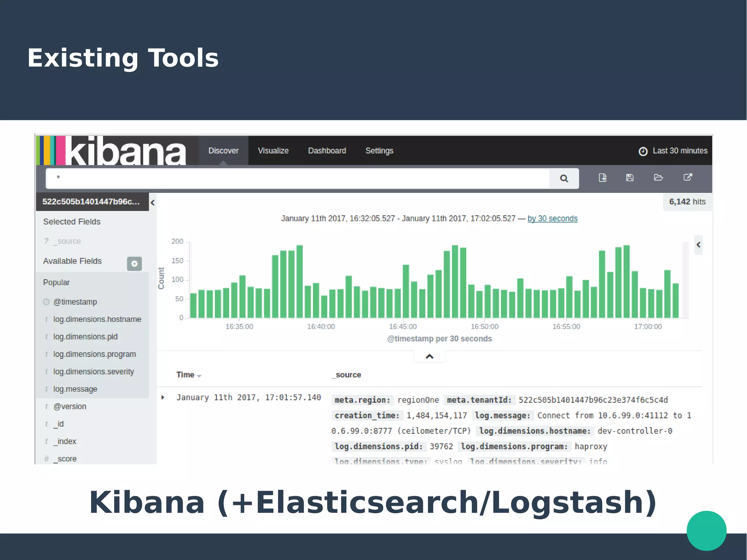Screen dimensions: 747x560
Task: Click the Popular fields heading
Action: (56, 282)
